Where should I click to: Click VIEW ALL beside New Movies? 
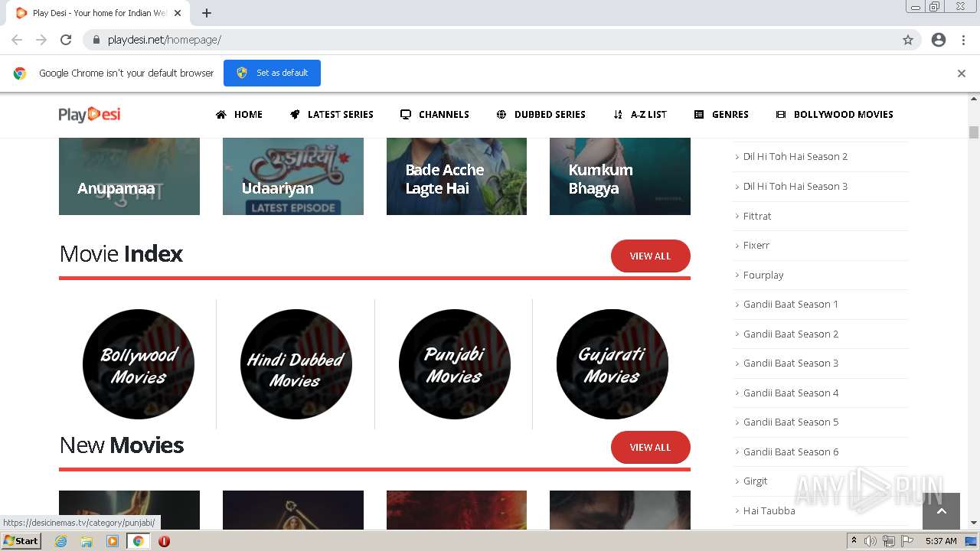click(650, 448)
